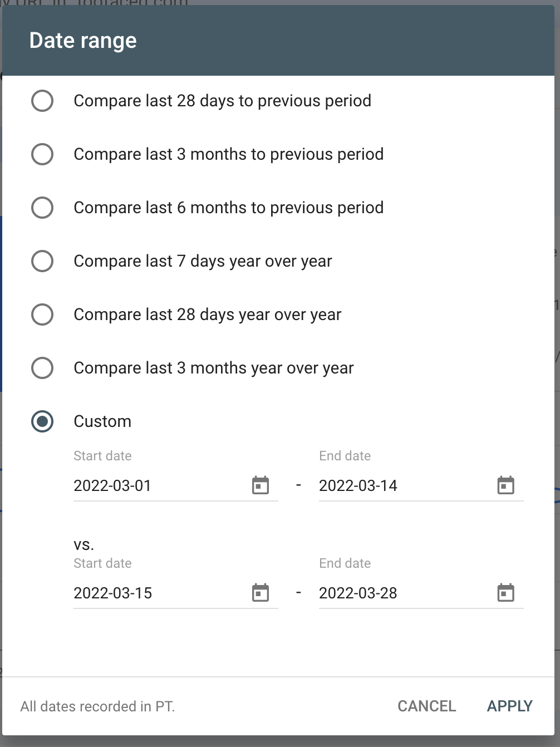Click the Custom option label

pyautogui.click(x=102, y=421)
